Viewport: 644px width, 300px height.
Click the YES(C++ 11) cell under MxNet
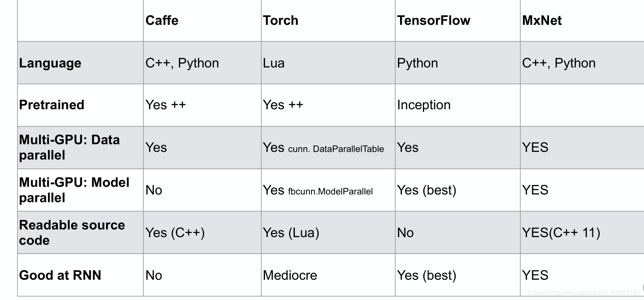[561, 233]
